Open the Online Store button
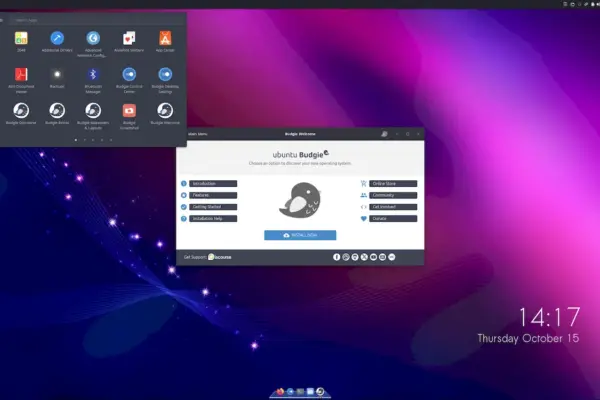The width and height of the screenshot is (600, 400). pos(393,184)
